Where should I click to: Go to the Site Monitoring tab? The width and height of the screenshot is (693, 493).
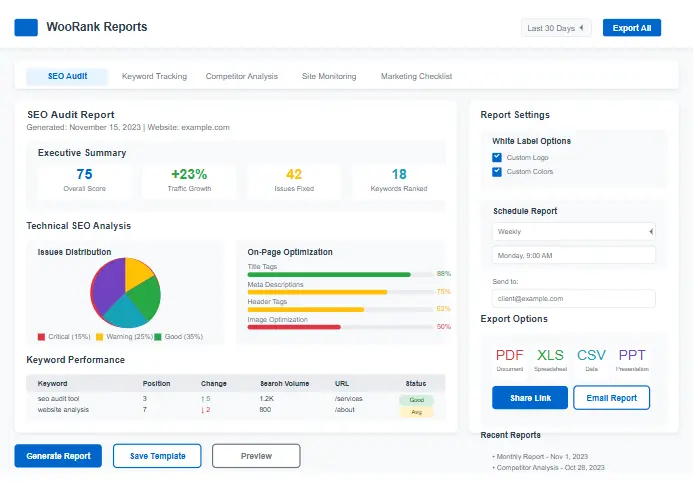[x=329, y=76]
